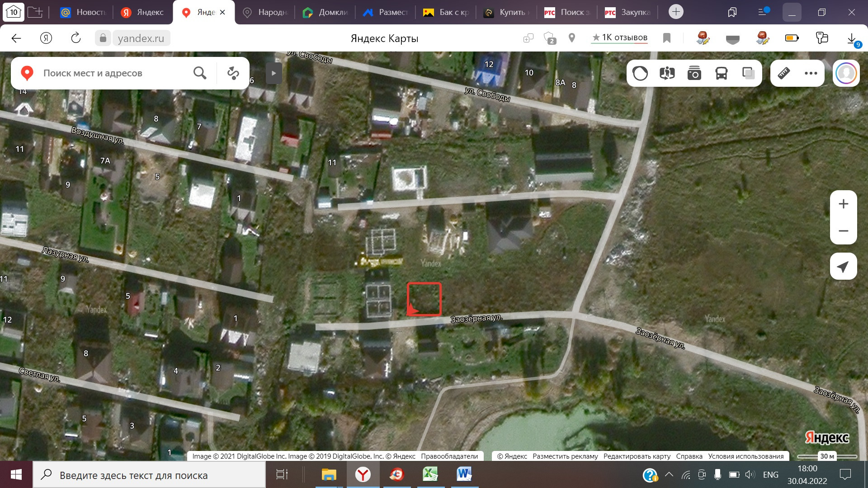The image size is (868, 488).
Task: Expand the collapsed side panel arrow
Action: (274, 73)
